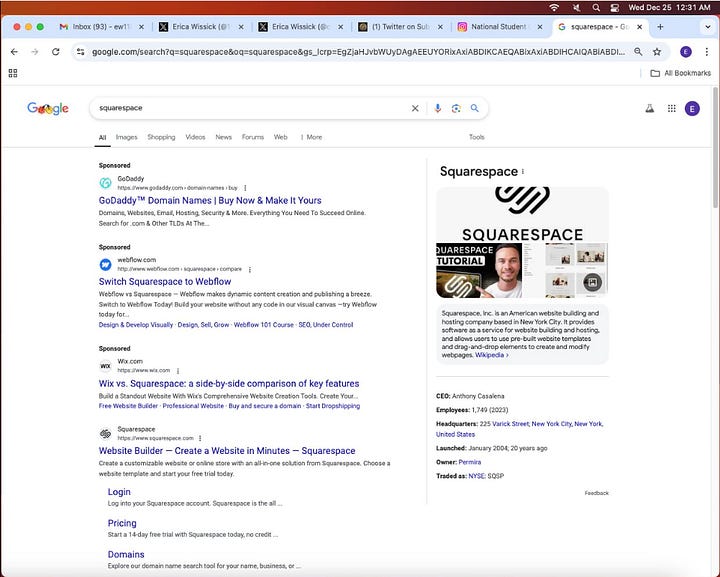Reload the page with the refresh icon
This screenshot has width=720, height=577.
tap(56, 52)
